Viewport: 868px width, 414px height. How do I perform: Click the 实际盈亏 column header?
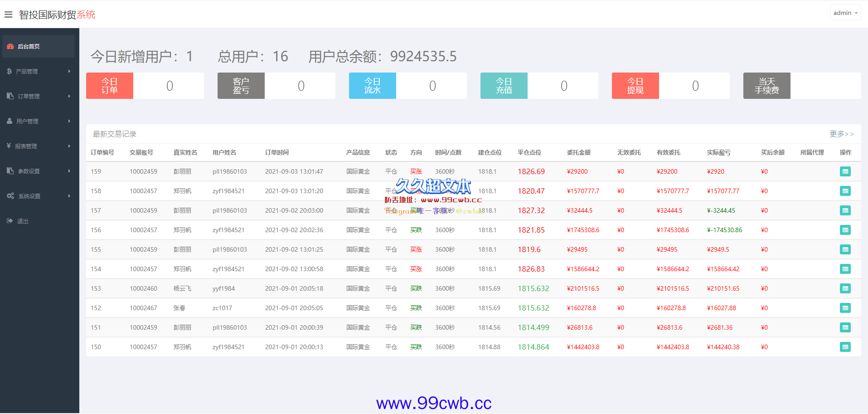[719, 152]
